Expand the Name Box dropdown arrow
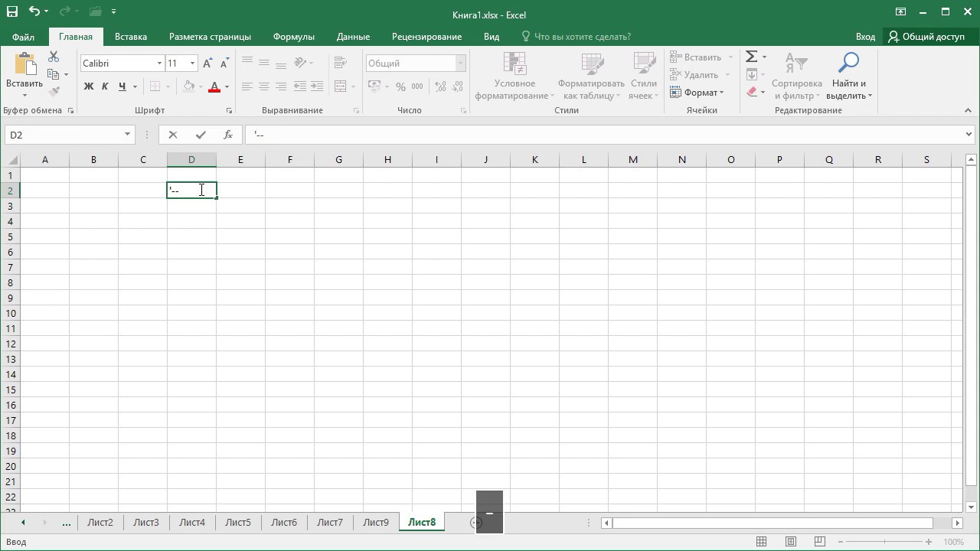 pyautogui.click(x=127, y=135)
